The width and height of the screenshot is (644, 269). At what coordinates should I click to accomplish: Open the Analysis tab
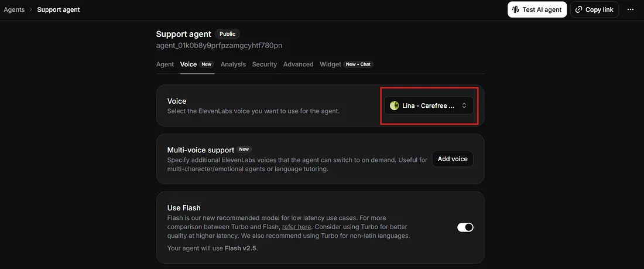(x=233, y=64)
